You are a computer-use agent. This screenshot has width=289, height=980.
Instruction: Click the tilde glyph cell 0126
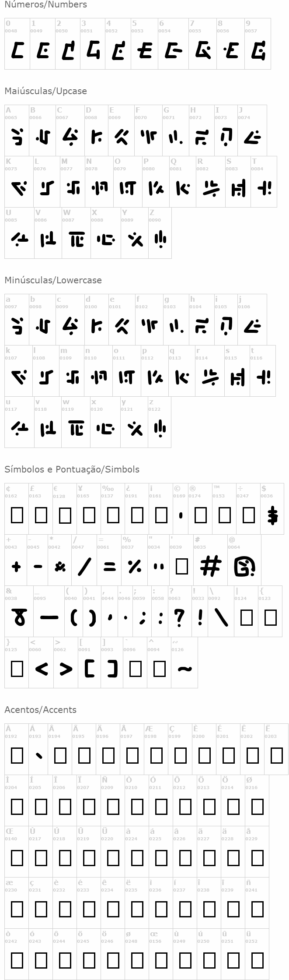click(184, 663)
